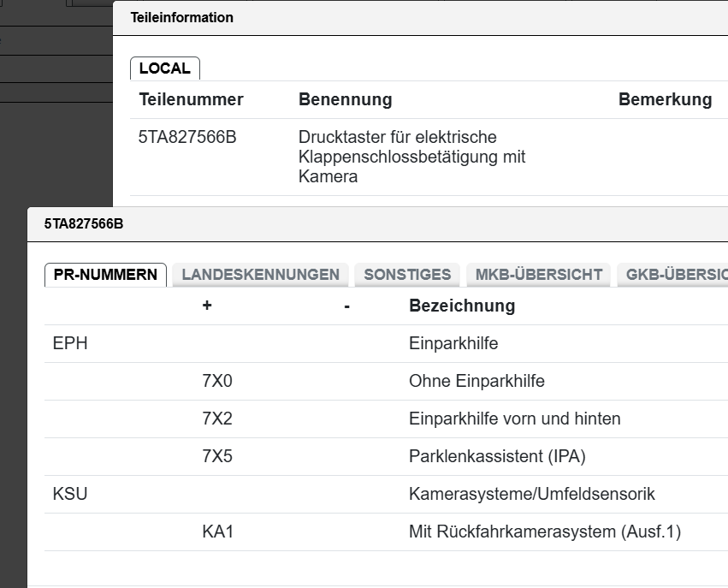Select the PR-NUMMERN tab
728x588 pixels.
click(105, 275)
